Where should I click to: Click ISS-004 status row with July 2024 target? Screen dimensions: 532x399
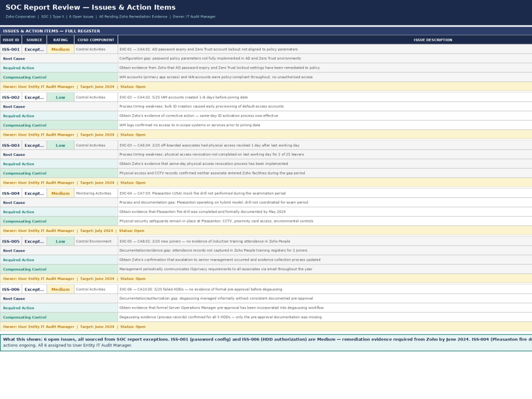tap(266, 231)
